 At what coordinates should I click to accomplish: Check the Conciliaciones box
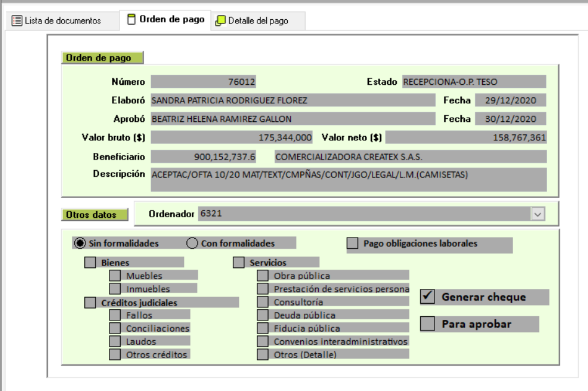115,328
